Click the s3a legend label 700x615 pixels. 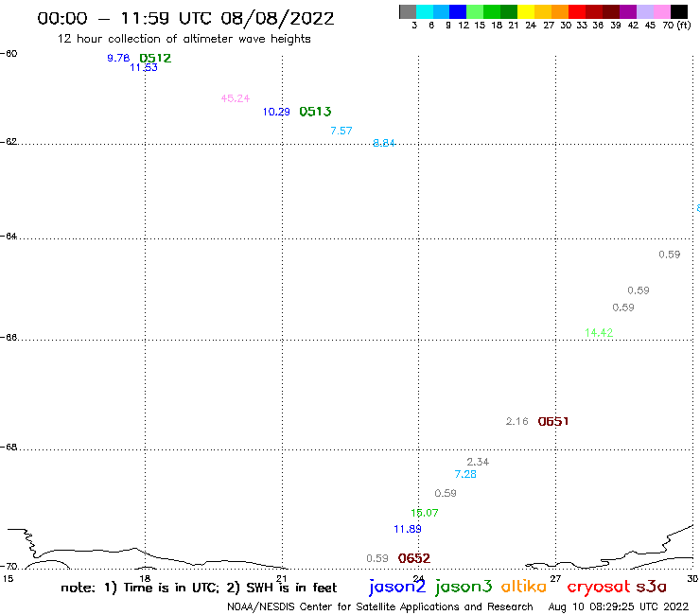652,587
